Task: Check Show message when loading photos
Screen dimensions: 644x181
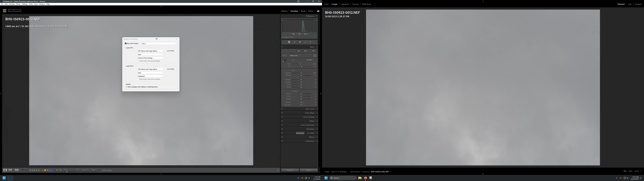Action: pyautogui.click(x=127, y=87)
